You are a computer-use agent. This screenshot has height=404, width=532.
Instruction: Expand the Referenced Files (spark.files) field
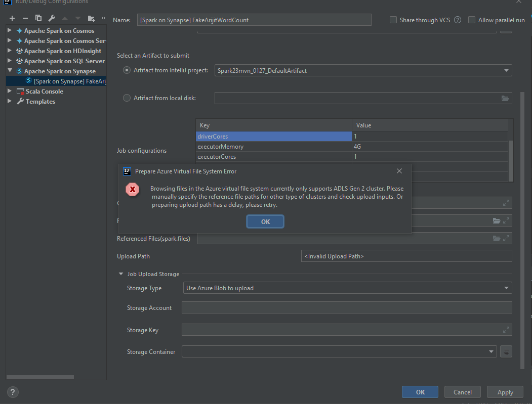506,239
